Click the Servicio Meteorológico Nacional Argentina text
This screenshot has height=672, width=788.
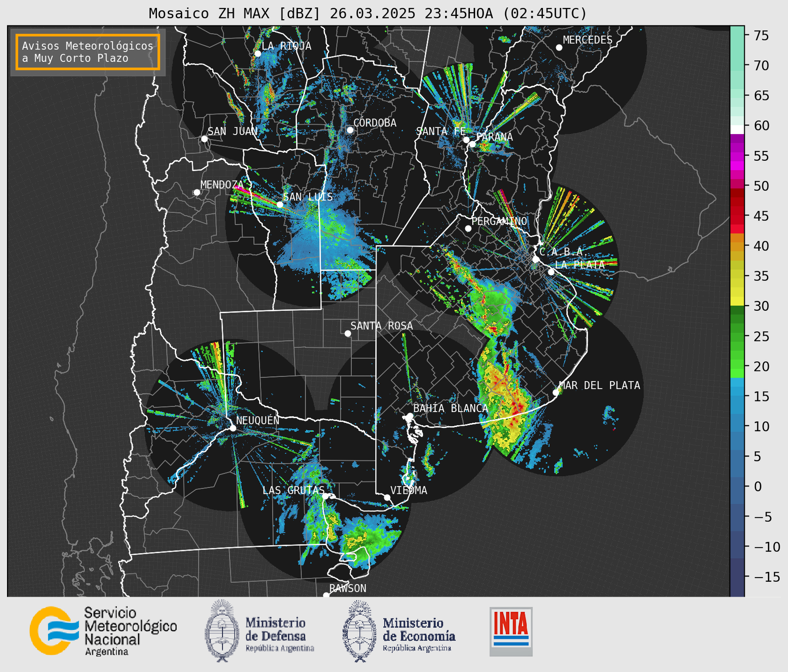(x=130, y=631)
